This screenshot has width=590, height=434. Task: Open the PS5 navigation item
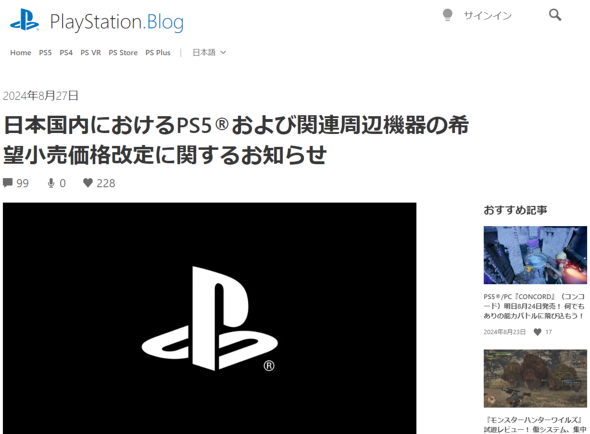(45, 53)
